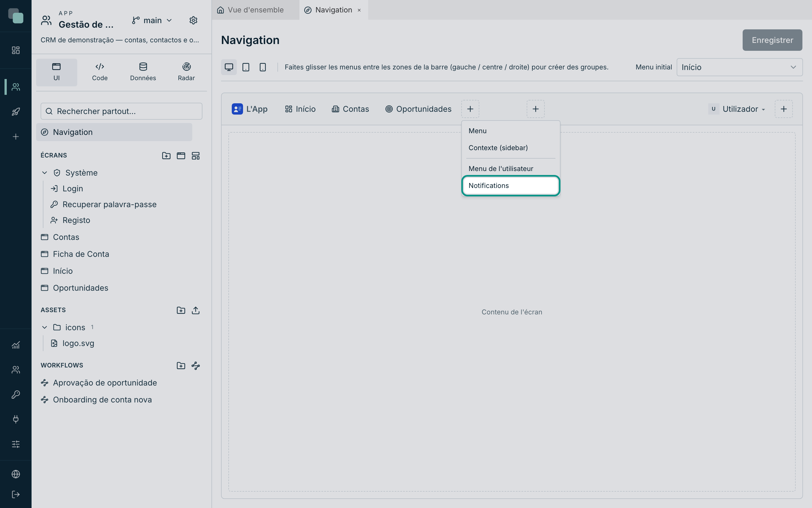Viewport: 812px width, 508px height.
Task: Collapse the icons asset folder
Action: click(45, 327)
